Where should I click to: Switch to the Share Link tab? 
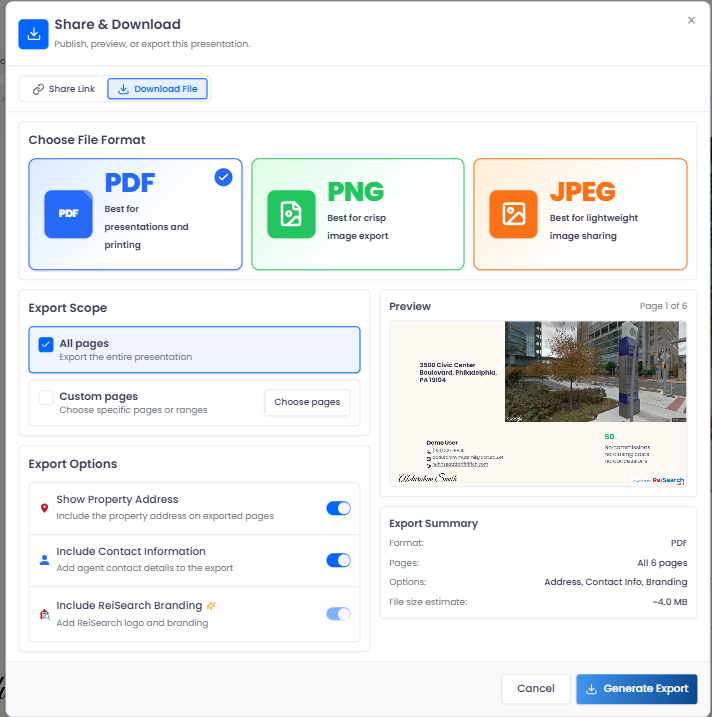(64, 89)
